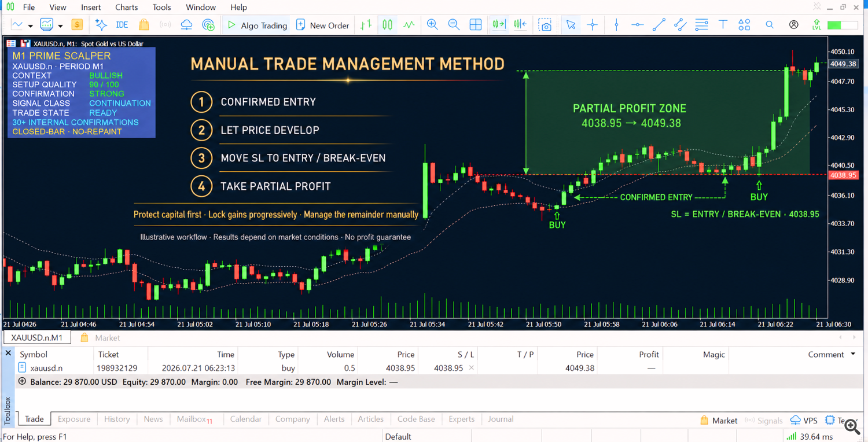Open the Insert menu
Viewport: 868px width, 442px height.
click(91, 8)
